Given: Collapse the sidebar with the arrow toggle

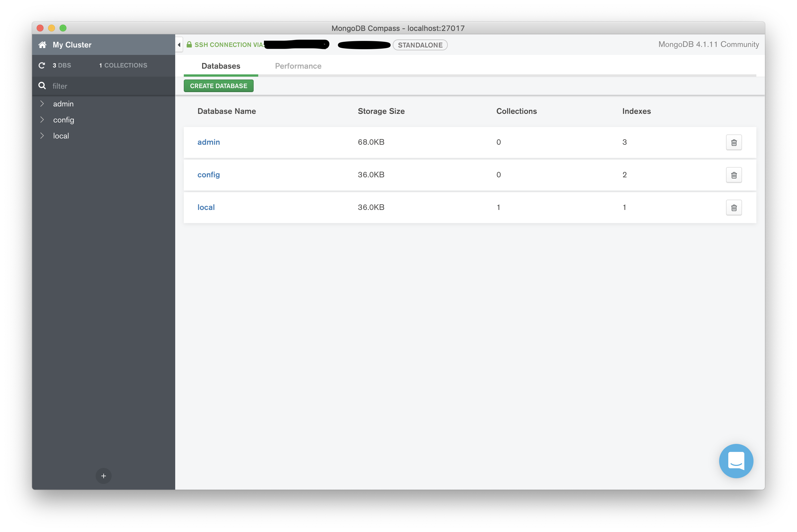Looking at the screenshot, I should tap(179, 45).
